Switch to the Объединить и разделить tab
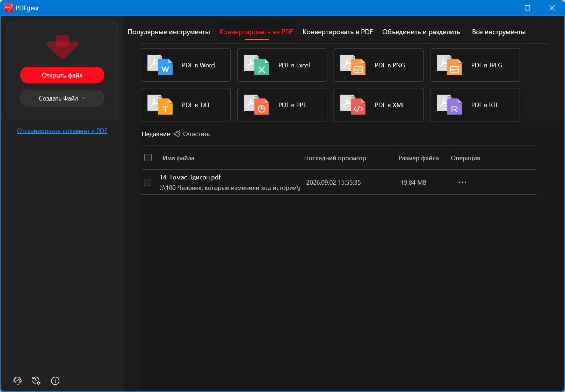 tap(421, 32)
